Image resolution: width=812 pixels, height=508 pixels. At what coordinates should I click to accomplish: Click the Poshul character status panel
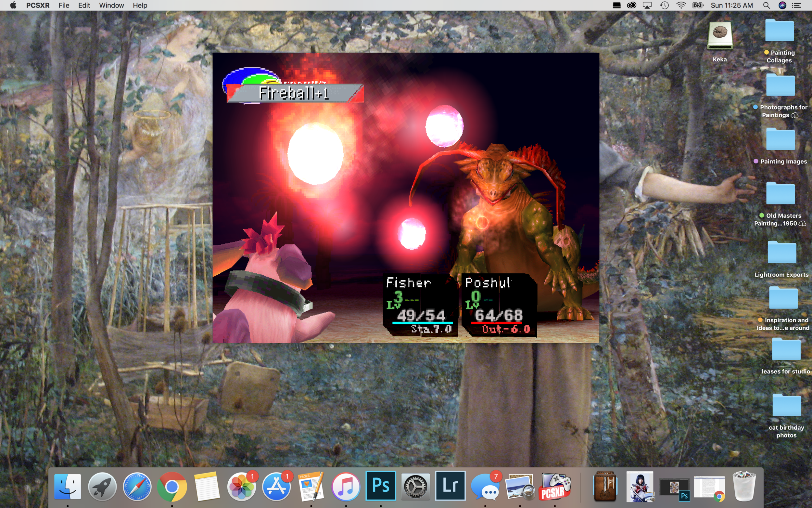[x=499, y=306]
